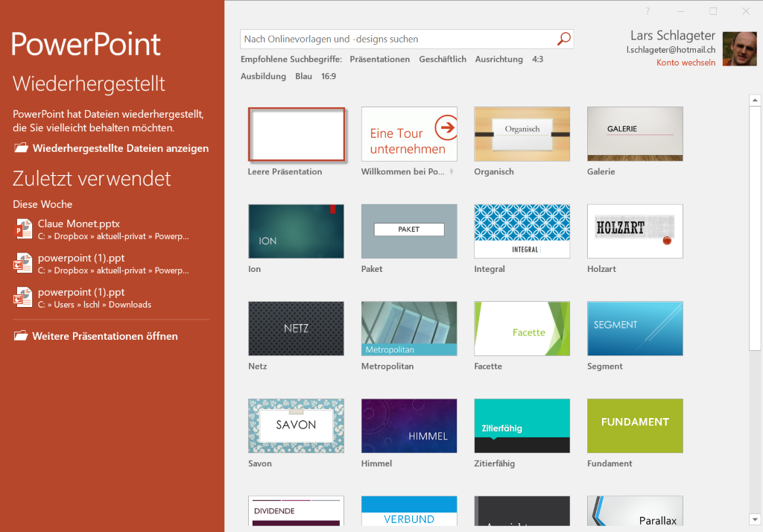The width and height of the screenshot is (763, 532).
Task: Choose the Ion design template
Action: pyautogui.click(x=296, y=231)
